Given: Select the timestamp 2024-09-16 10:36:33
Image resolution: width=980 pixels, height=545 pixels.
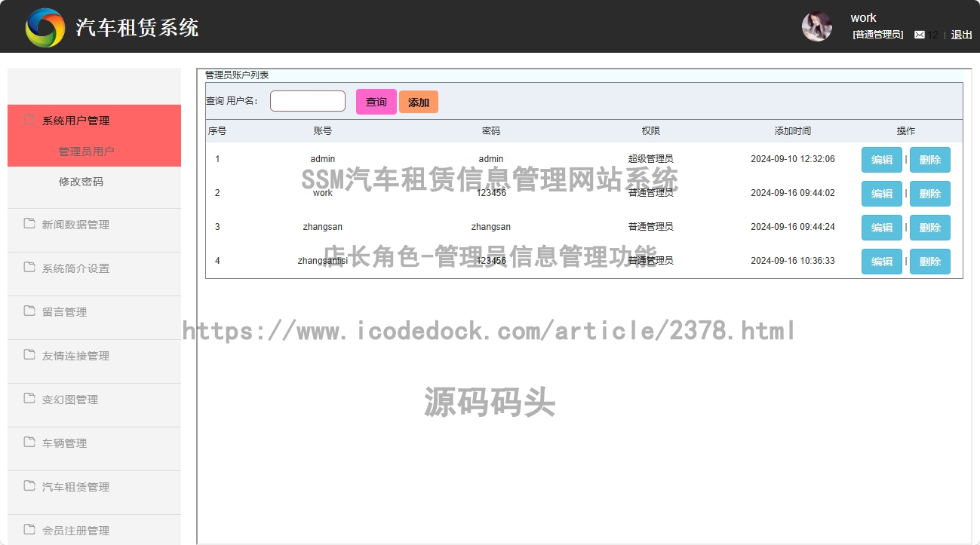Looking at the screenshot, I should 793,261.
